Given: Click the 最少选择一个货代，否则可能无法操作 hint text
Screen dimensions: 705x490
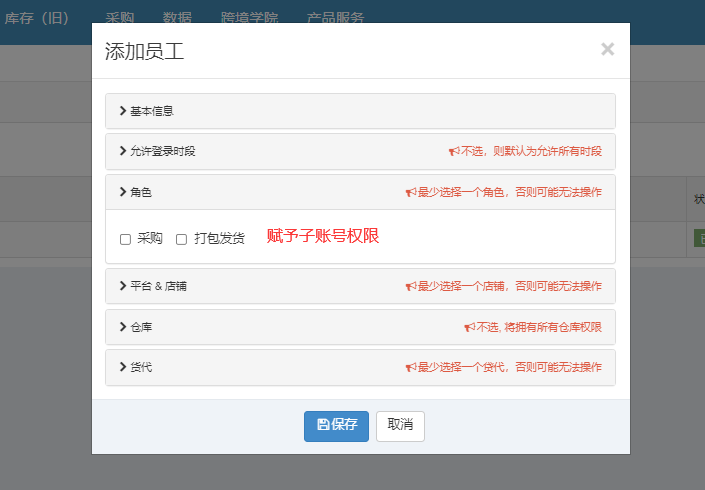Looking at the screenshot, I should tap(510, 367).
